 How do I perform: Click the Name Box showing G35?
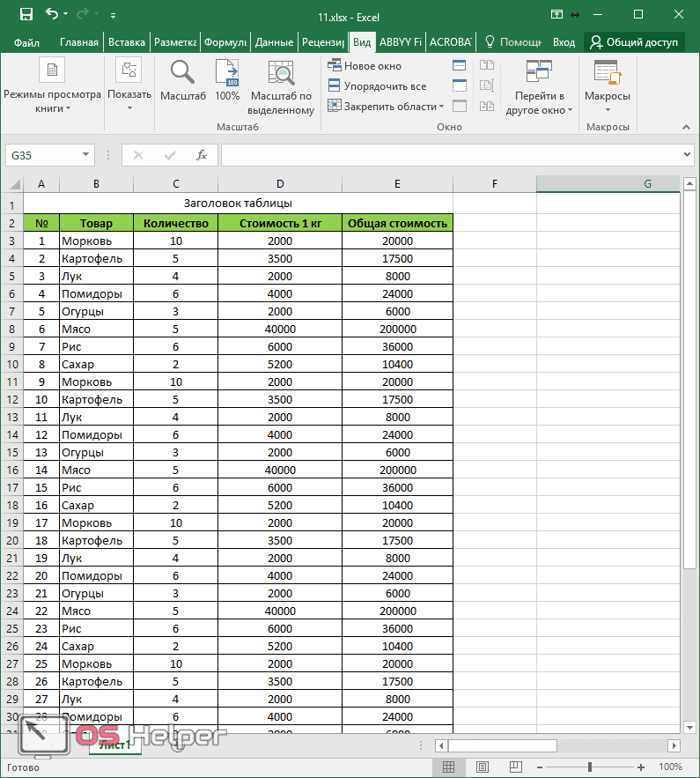coord(43,155)
